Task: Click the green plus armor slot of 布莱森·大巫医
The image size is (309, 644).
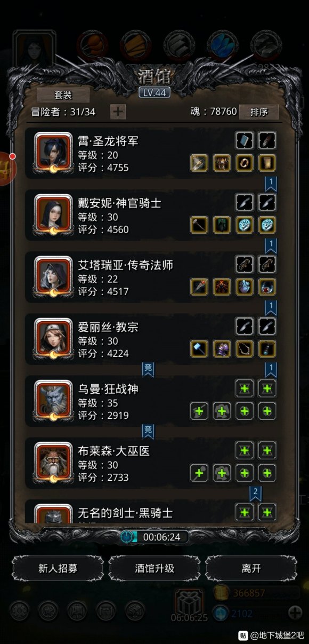Action: point(222,473)
